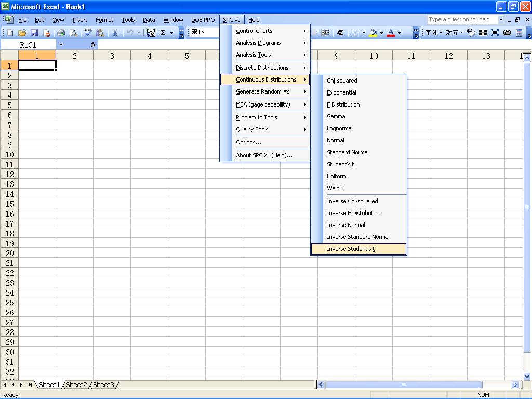The image size is (532, 399).
Task: Create a new workbook with the New icon
Action: pyautogui.click(x=10, y=33)
